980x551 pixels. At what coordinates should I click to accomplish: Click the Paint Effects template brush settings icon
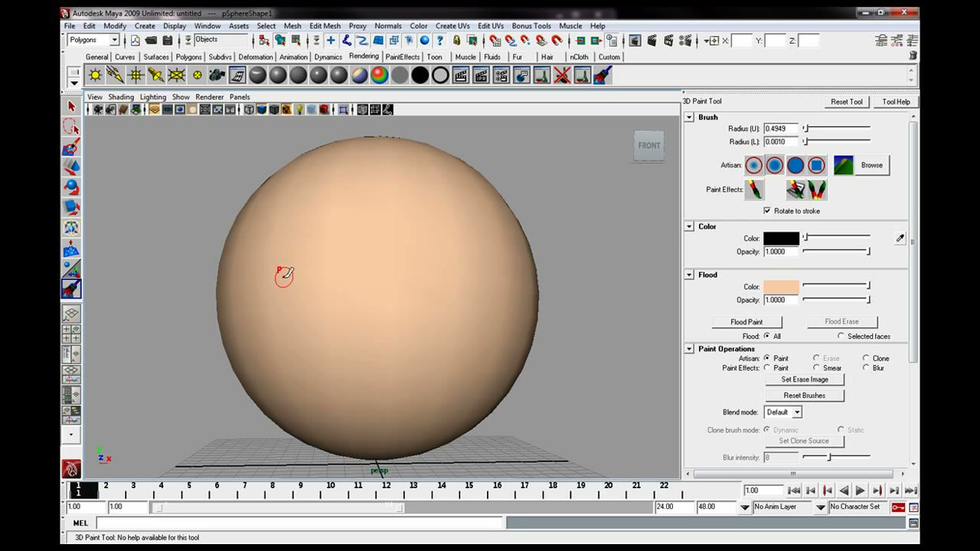point(796,189)
